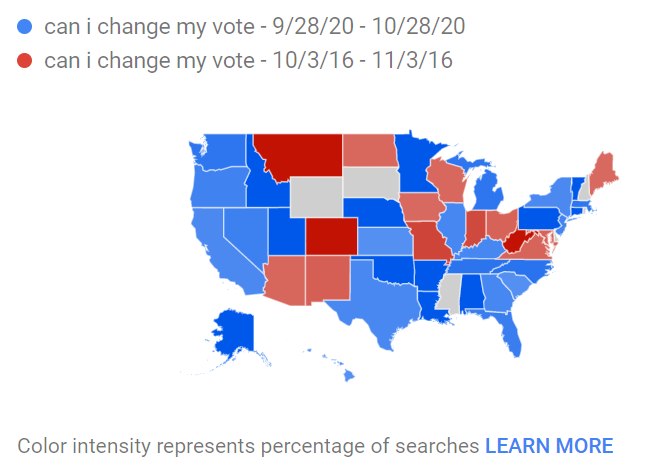The height and width of the screenshot is (474, 653).
Task: Select the blue legend dot for 2020
Action: click(25, 27)
